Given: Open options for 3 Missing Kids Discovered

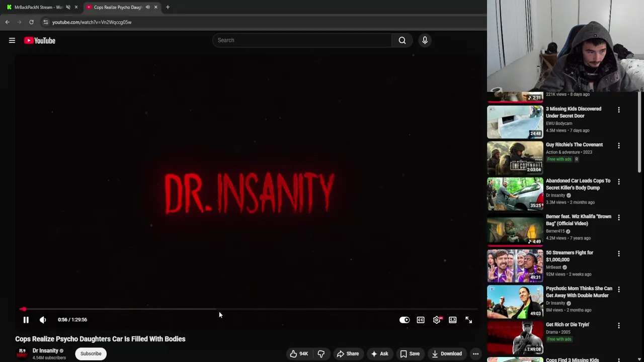Looking at the screenshot, I should (619, 110).
